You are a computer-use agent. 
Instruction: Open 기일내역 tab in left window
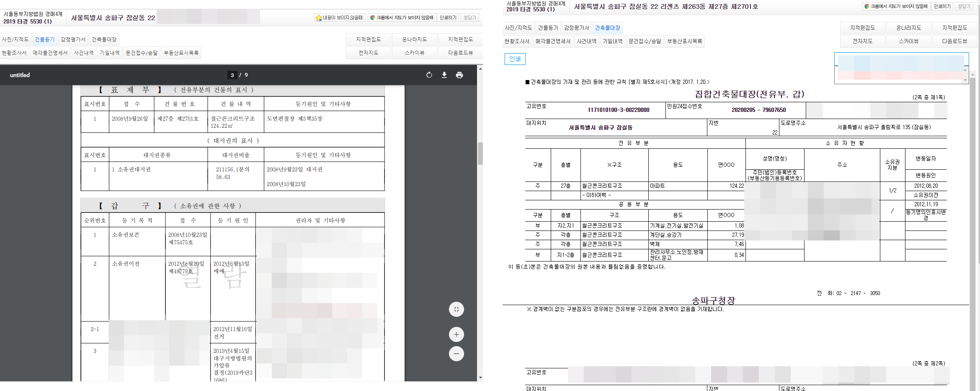click(110, 53)
